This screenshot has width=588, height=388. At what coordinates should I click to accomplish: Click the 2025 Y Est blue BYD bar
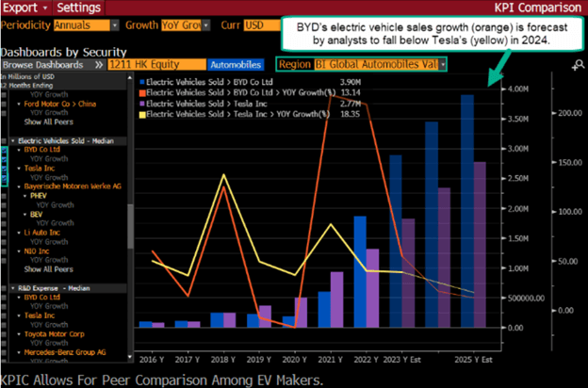coord(467,211)
